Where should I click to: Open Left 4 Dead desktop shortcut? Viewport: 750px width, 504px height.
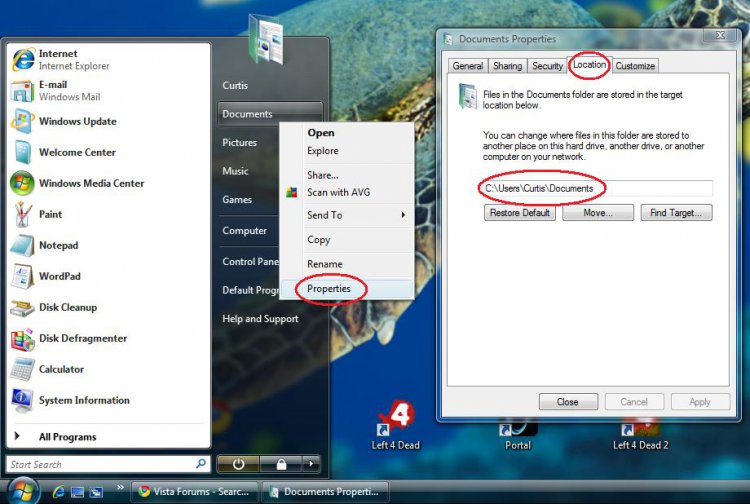pos(396,426)
